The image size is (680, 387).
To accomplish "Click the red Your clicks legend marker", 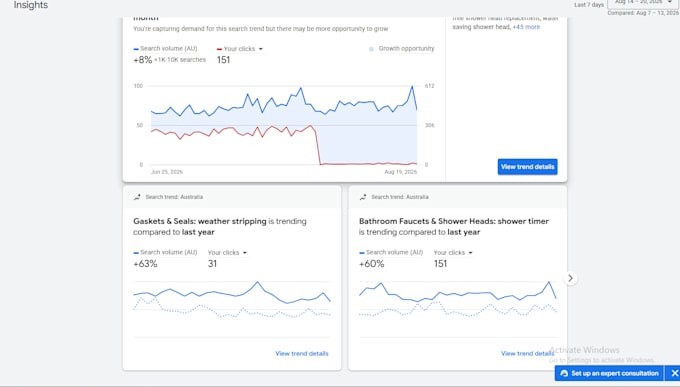I will [x=219, y=49].
